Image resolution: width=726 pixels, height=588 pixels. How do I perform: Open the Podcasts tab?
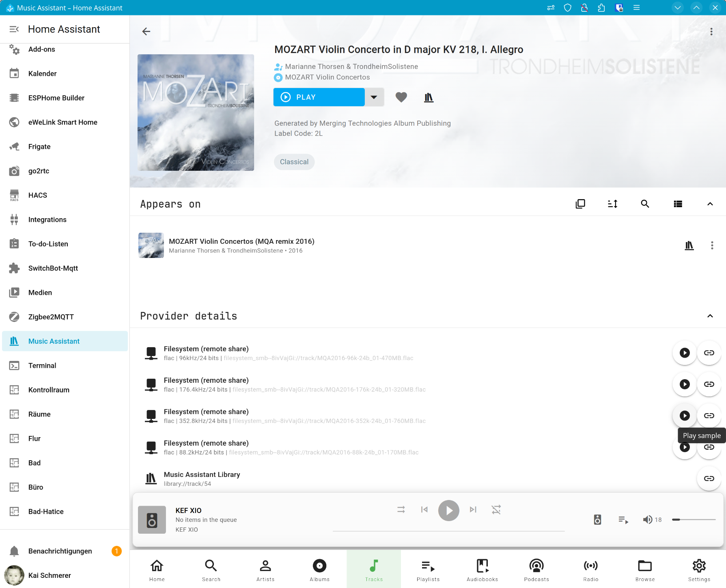click(x=536, y=569)
